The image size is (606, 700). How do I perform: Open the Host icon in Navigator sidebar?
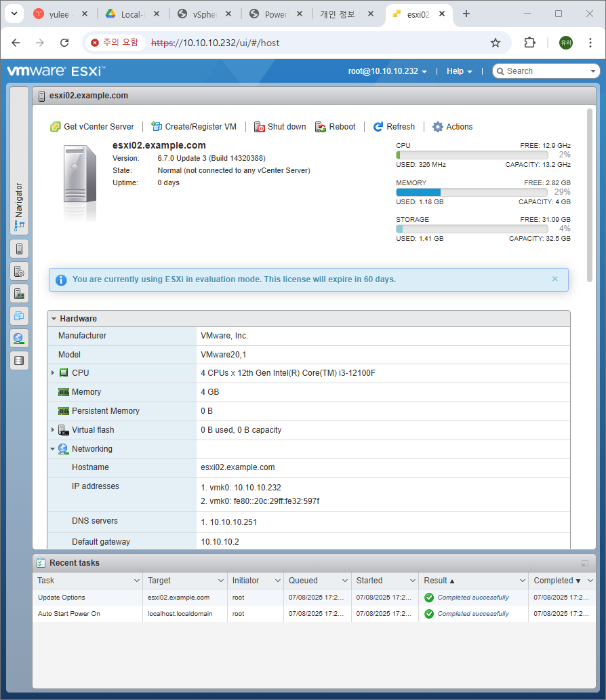pos(19,249)
